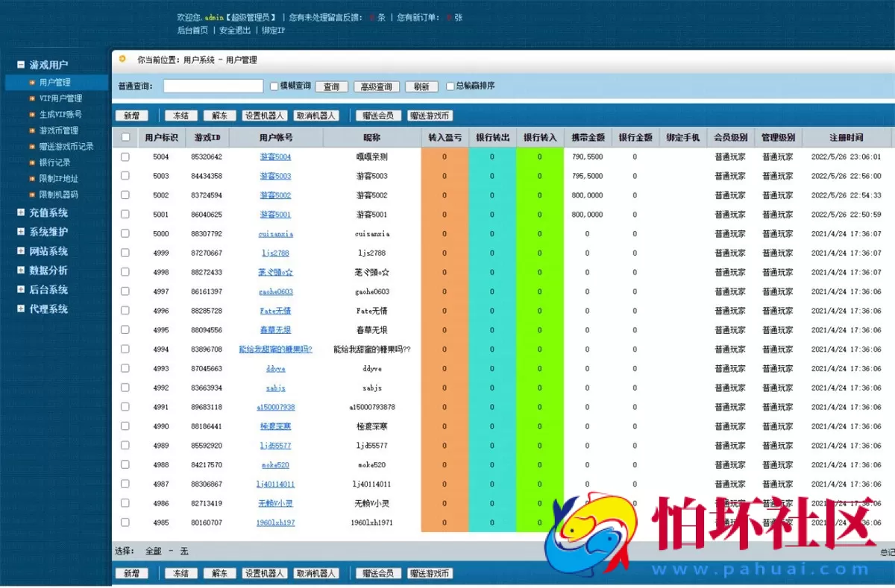This screenshot has width=895, height=588.
Task: Click the 新增 button to add a user
Action: [133, 116]
